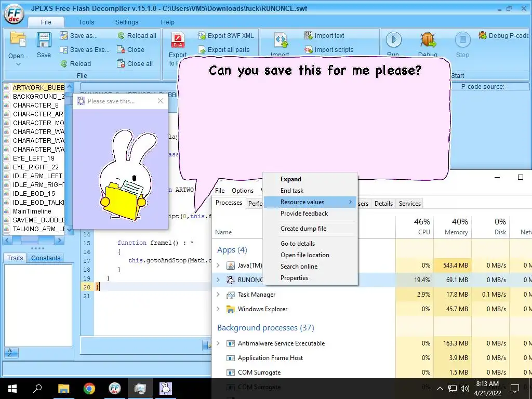Sort processes by Memory column header
The image size is (532, 399).
pyautogui.click(x=453, y=227)
